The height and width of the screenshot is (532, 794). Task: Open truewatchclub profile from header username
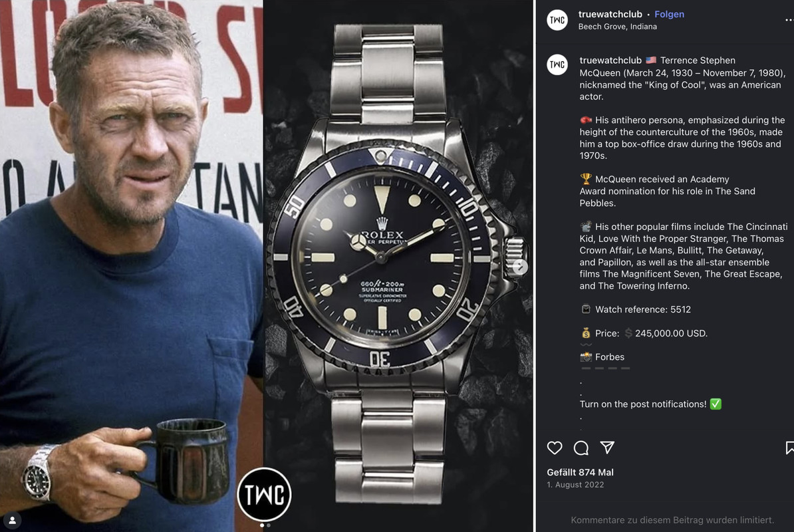point(610,14)
